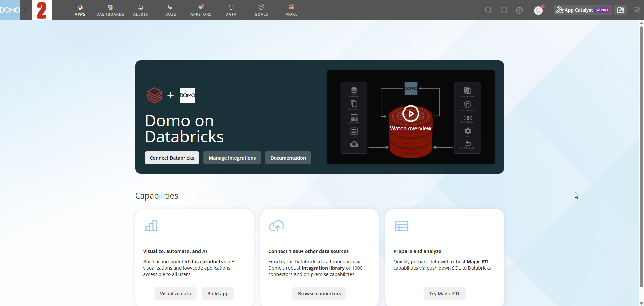Screen dimensions: 644x306
Task: Click the Domo logo in top-left corner
Action: tap(10, 10)
